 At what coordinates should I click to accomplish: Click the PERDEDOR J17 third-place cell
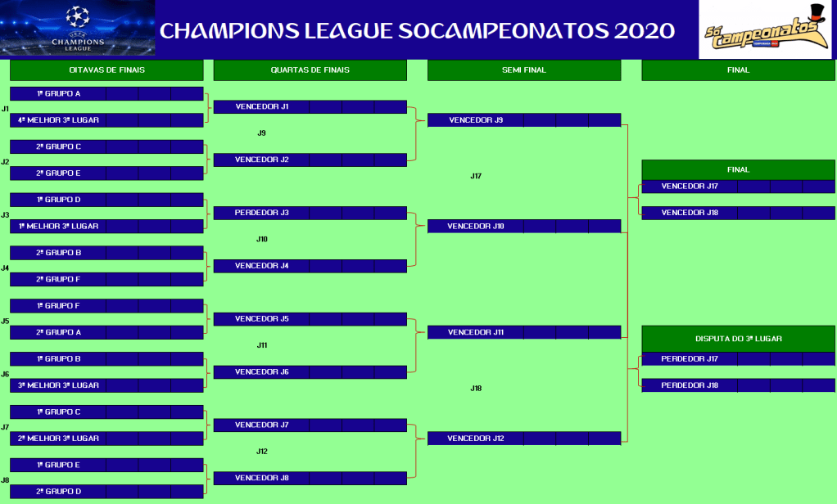coord(690,359)
